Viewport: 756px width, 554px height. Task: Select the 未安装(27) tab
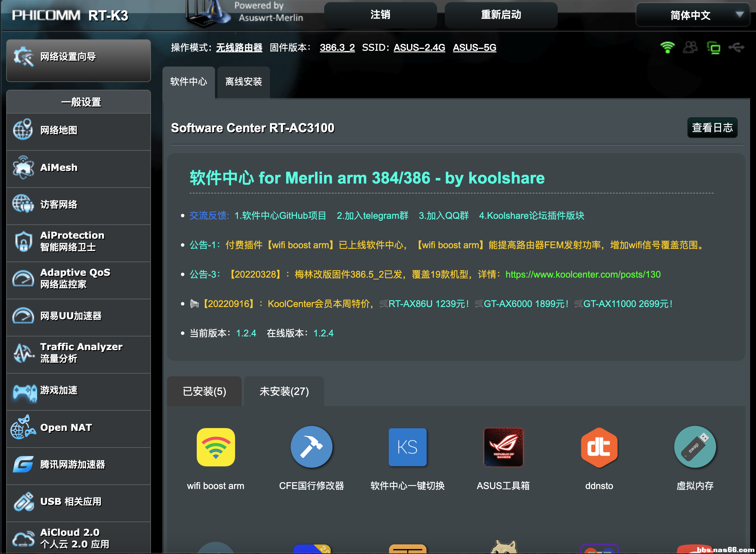tap(284, 391)
